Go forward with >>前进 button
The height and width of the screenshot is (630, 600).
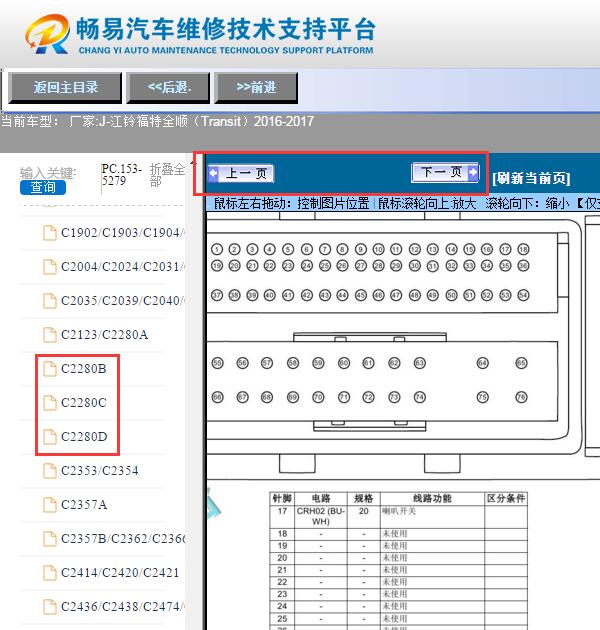[256, 87]
